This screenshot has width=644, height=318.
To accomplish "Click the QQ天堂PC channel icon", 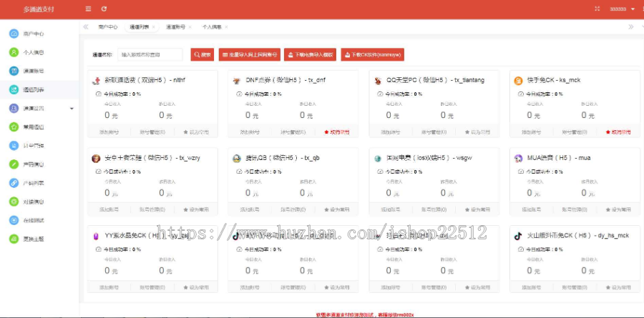I will tap(378, 81).
